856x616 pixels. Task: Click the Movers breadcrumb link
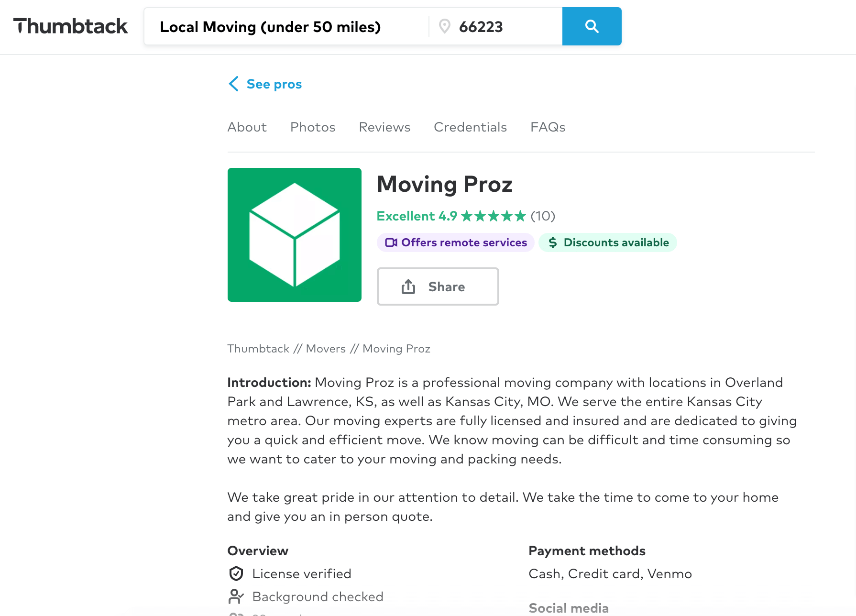(326, 349)
